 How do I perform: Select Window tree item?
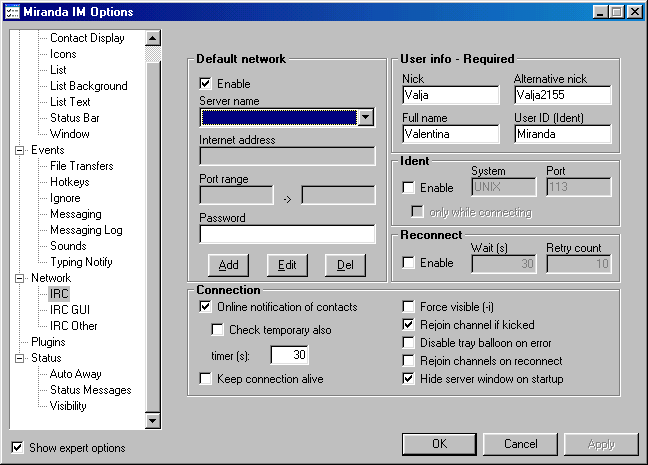coord(70,134)
